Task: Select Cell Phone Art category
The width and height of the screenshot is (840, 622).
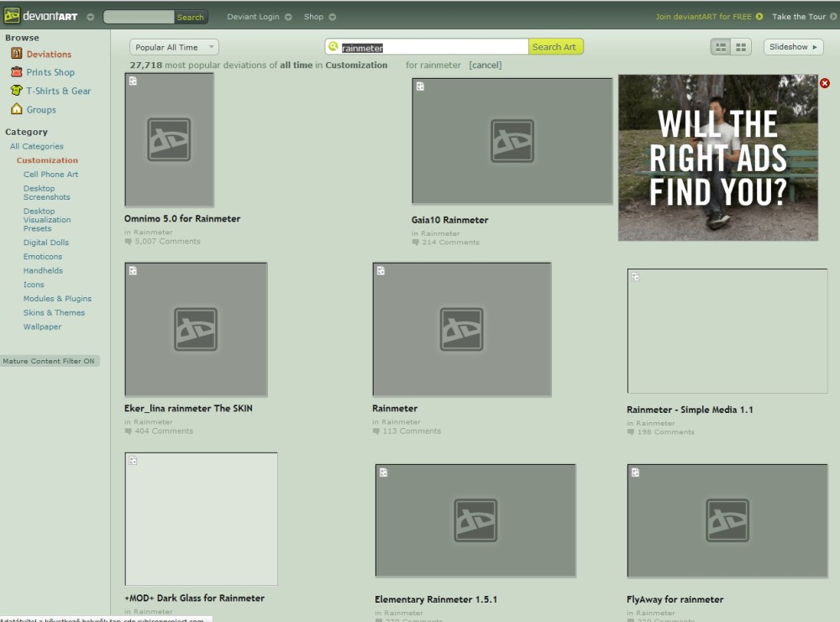Action: 50,174
